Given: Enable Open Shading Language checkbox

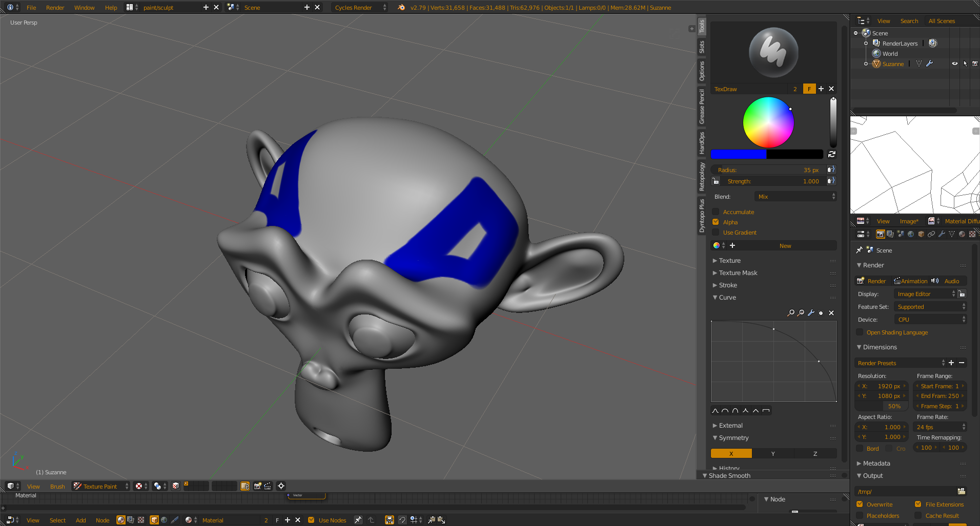Looking at the screenshot, I should tap(860, 332).
